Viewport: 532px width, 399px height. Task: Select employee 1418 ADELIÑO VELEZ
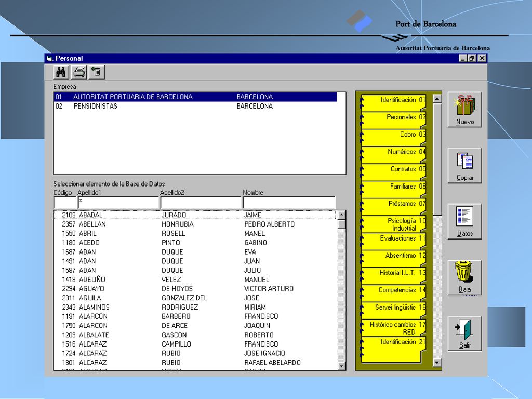(x=195, y=280)
